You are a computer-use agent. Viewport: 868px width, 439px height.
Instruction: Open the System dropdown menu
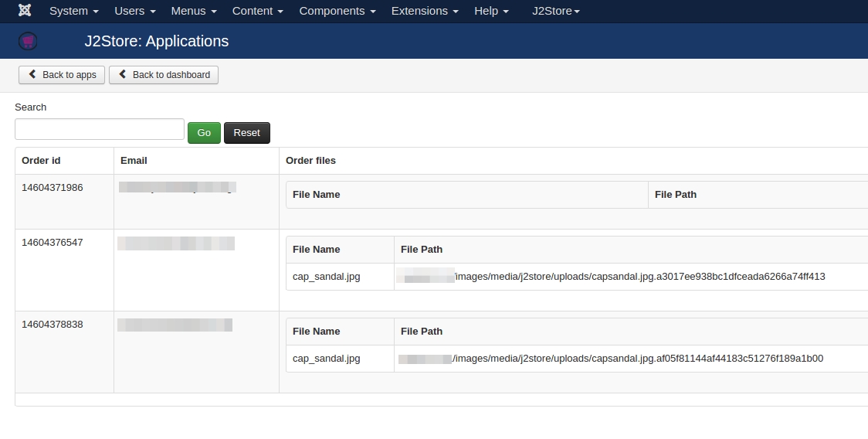pos(74,11)
